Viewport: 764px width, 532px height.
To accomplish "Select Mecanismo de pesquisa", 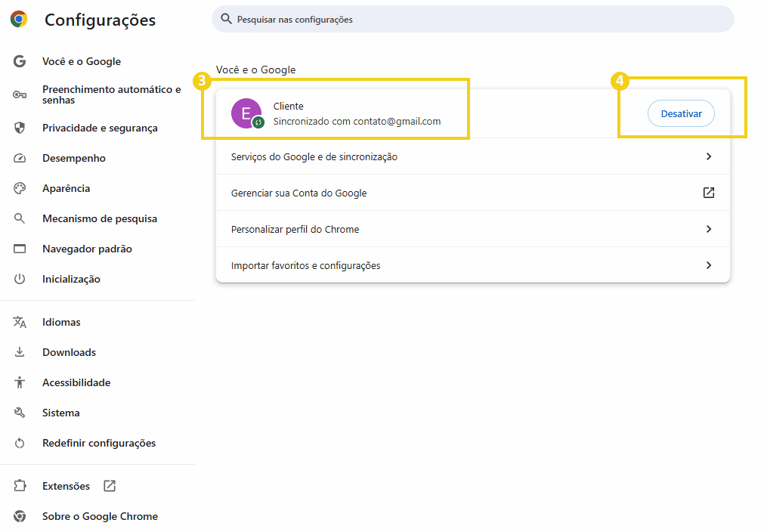I will tap(100, 218).
